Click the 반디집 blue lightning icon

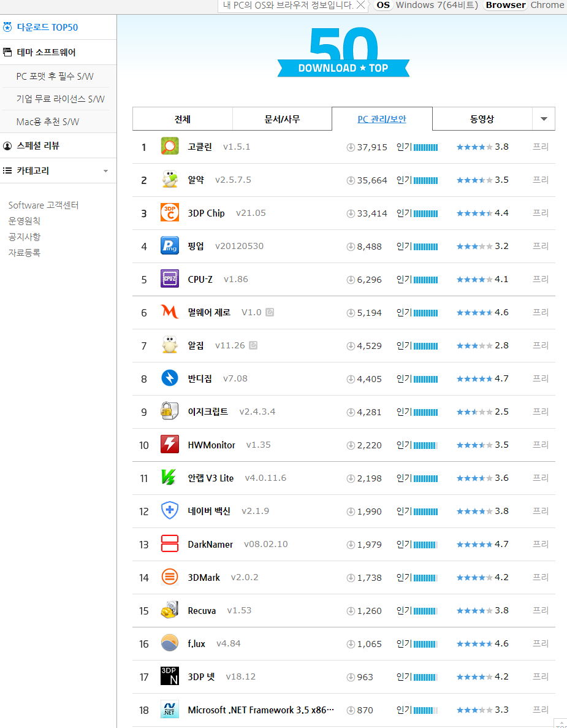point(170,378)
